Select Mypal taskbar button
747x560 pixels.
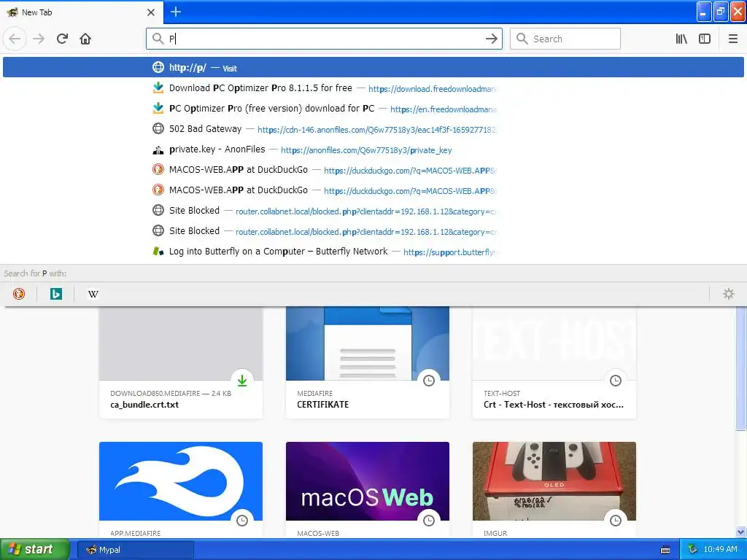point(136,550)
